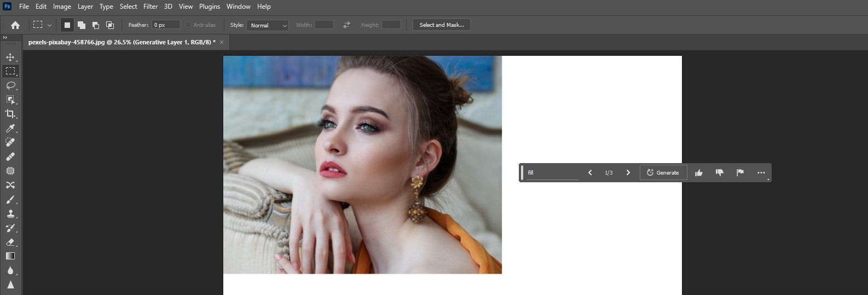Select the Eyedropper tool
Image resolution: width=868 pixels, height=295 pixels.
coord(10,128)
